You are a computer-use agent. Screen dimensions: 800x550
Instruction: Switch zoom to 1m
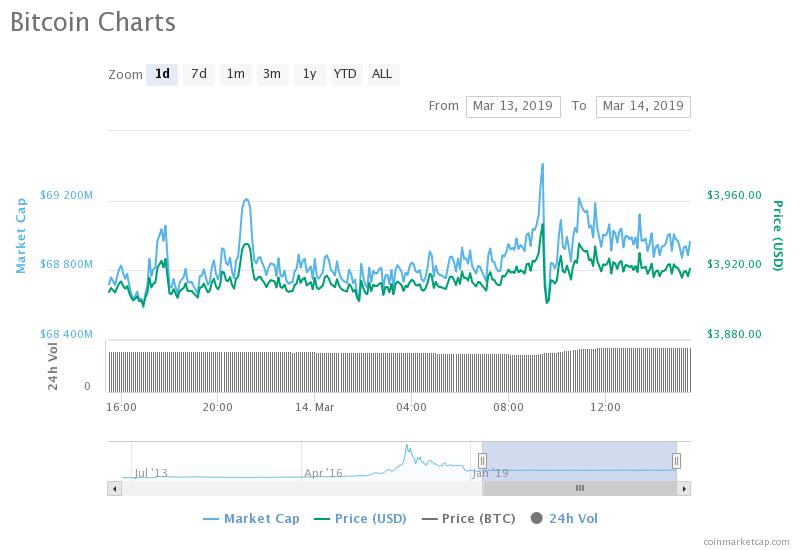point(235,74)
